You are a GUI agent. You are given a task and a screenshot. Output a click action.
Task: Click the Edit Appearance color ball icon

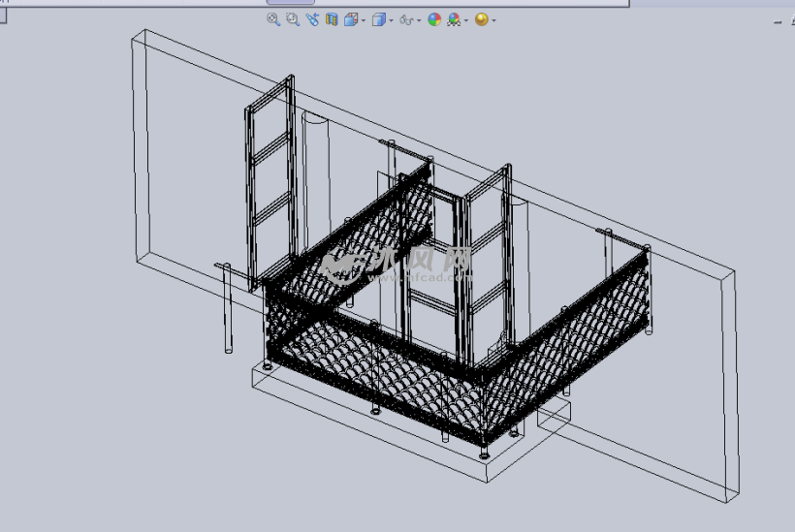pos(434,19)
